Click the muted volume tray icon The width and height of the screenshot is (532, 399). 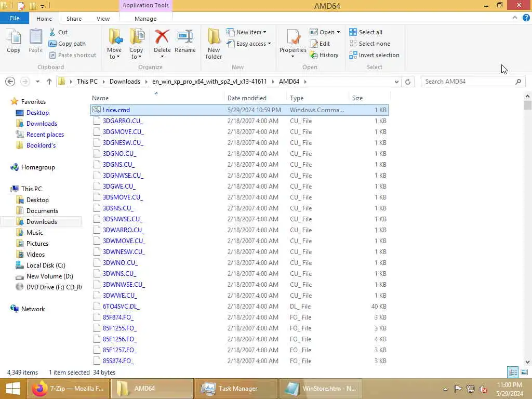click(x=483, y=389)
